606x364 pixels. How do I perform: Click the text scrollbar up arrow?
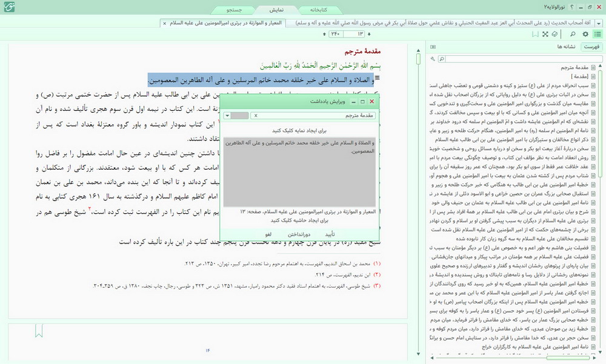[418, 51]
